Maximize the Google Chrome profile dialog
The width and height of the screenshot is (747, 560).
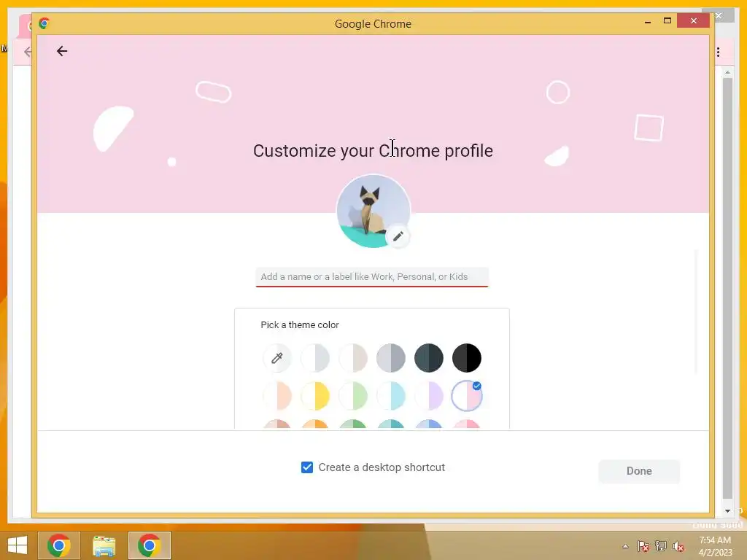pos(667,20)
